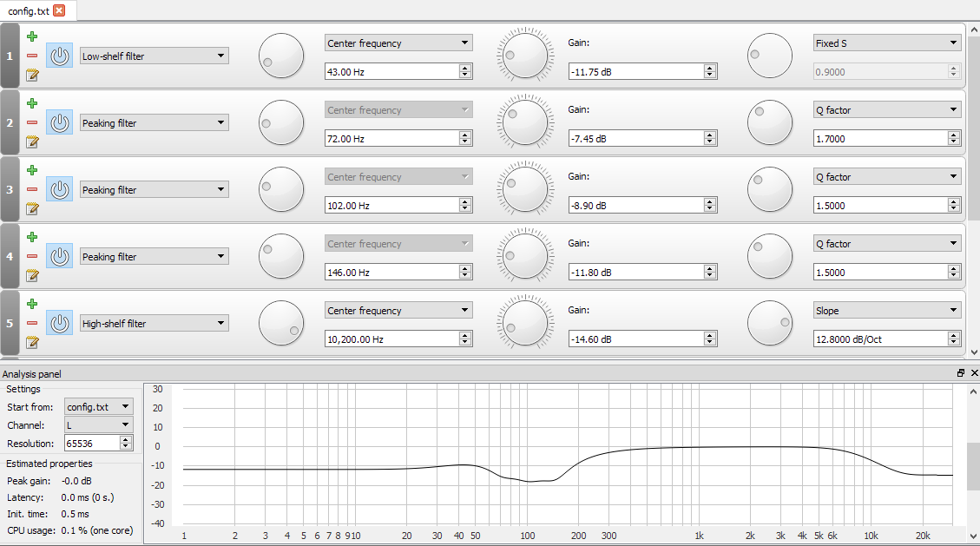The width and height of the screenshot is (980, 546).
Task: Click the analysis graph scroll down arrow
Action: (974, 536)
